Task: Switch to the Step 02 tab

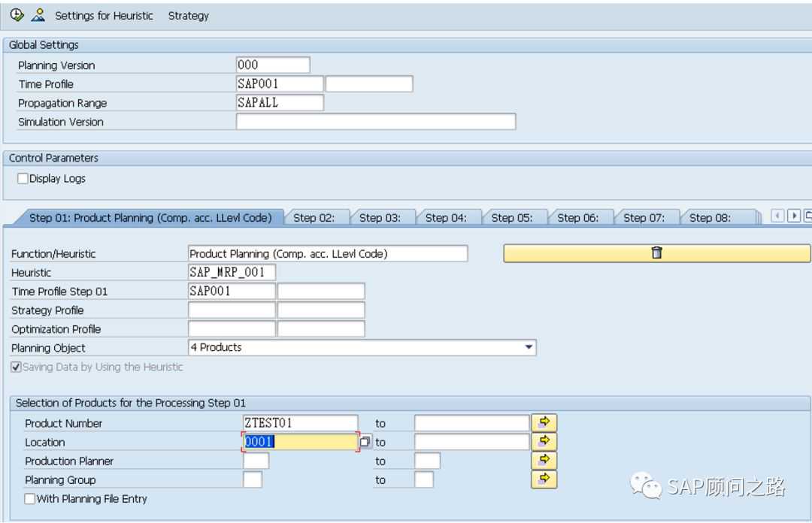Action: click(x=314, y=218)
